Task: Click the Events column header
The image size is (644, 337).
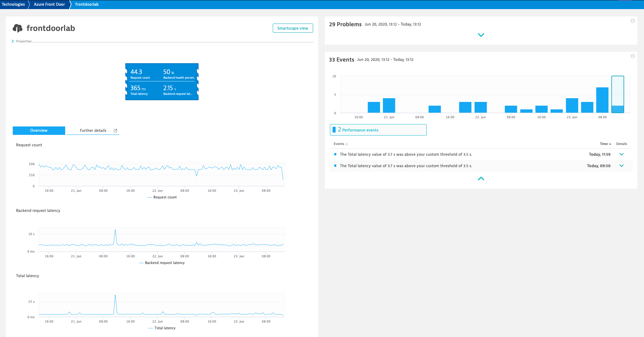Action: (339, 144)
